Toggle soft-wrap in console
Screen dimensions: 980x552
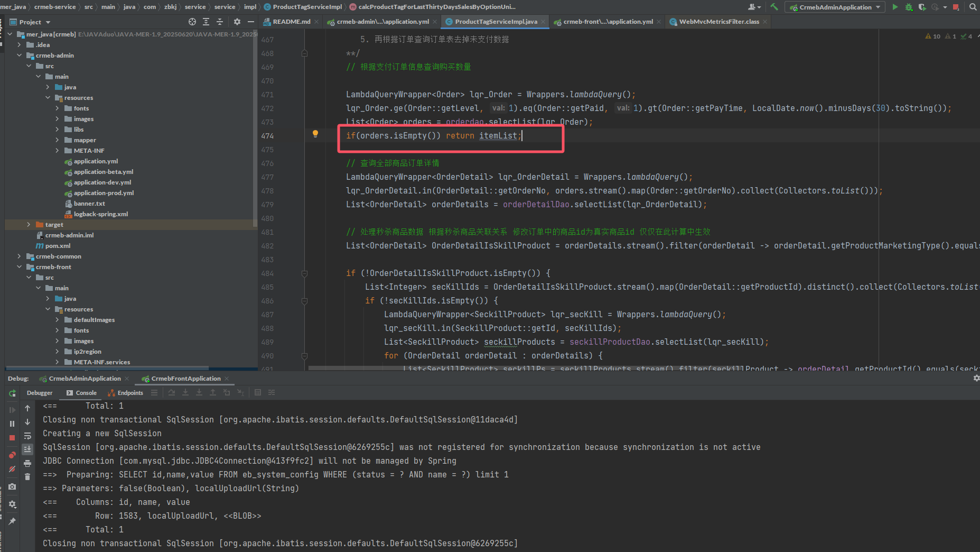(x=27, y=436)
